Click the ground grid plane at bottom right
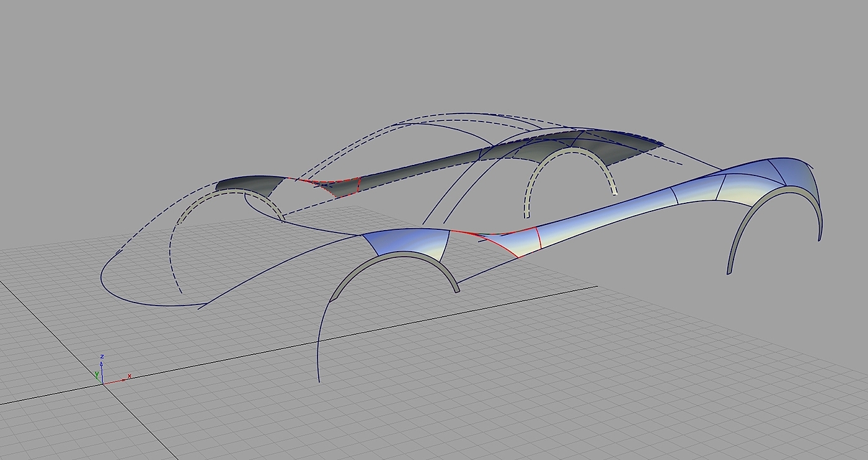Screen dimensions: 868x460 click(x=713, y=397)
